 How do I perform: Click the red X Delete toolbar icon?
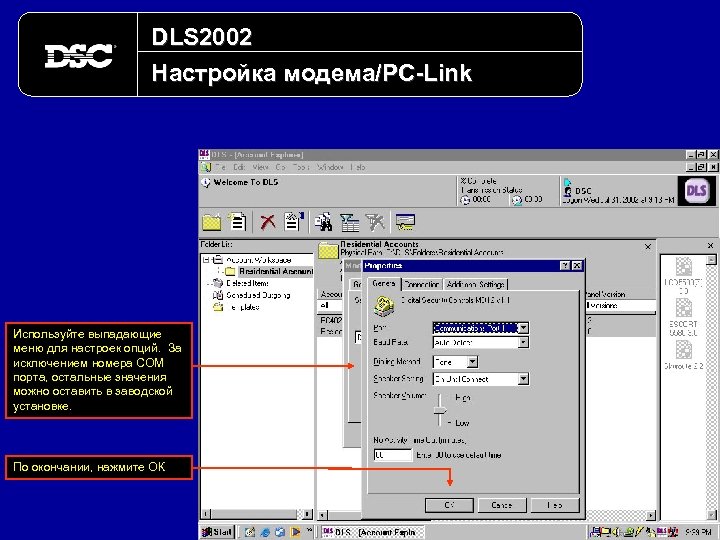click(268, 222)
